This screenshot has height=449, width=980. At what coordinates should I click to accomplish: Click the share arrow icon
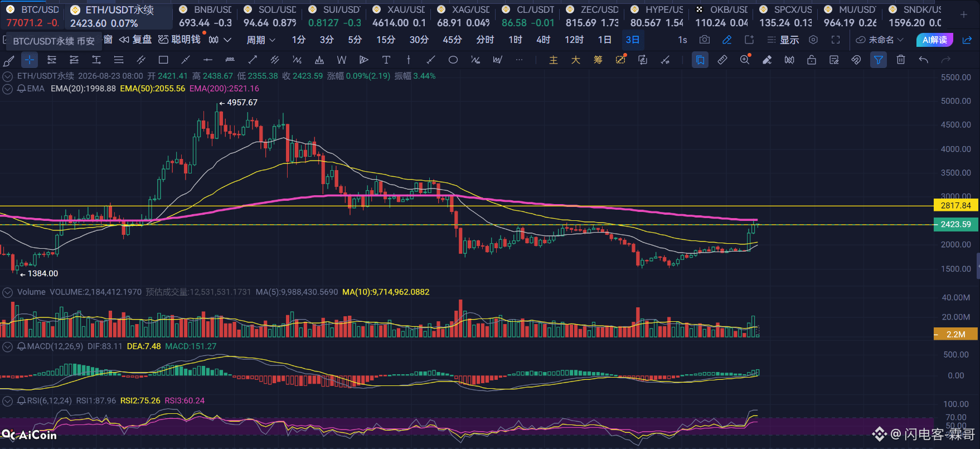pos(967,40)
